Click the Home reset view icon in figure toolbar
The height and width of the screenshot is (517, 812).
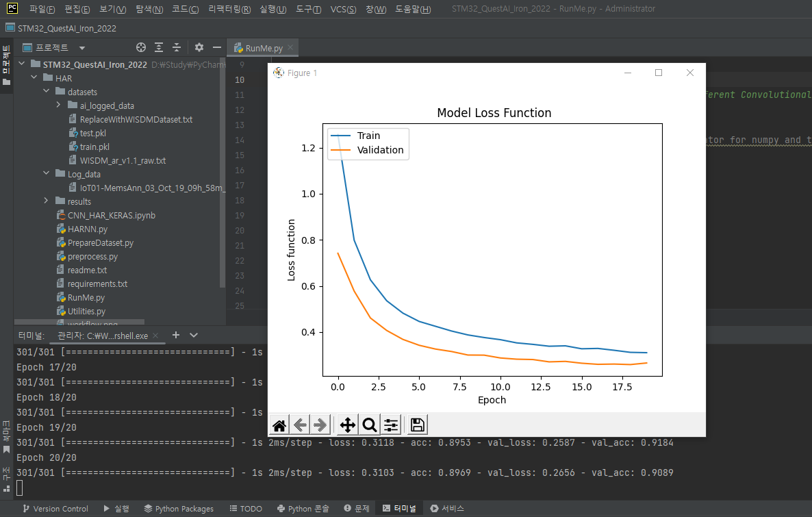(279, 425)
